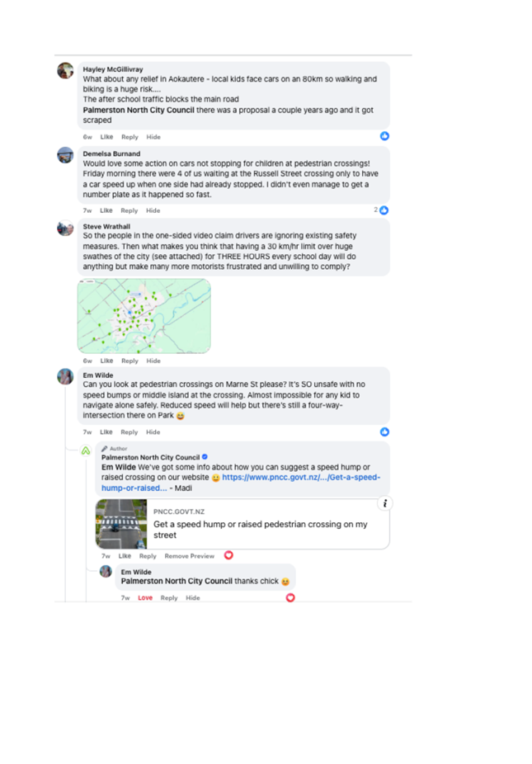
Task: Click Palmerston North City Council's verified badge
Action: (x=205, y=457)
